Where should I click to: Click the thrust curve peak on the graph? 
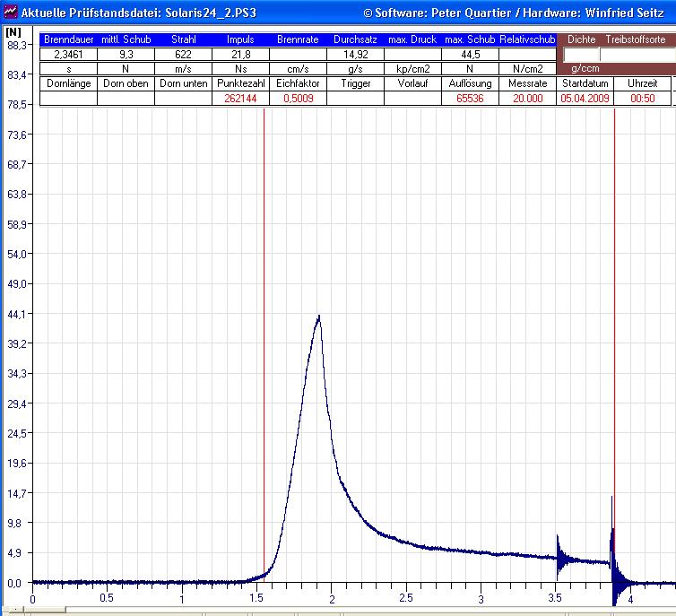coord(318,317)
